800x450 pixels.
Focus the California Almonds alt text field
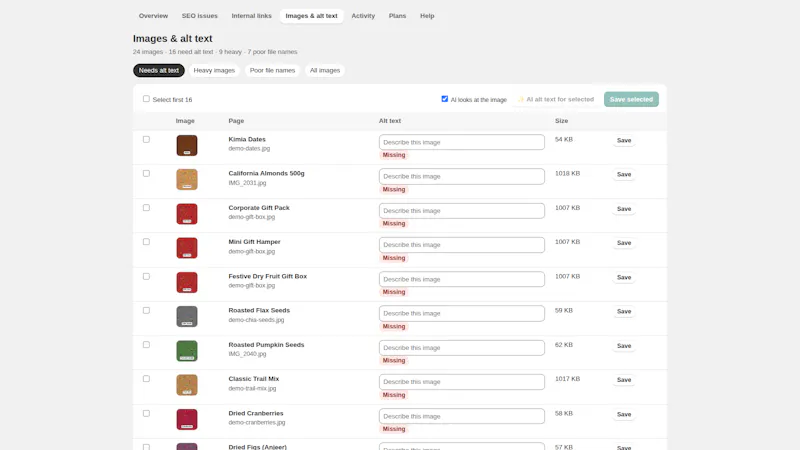point(462,177)
